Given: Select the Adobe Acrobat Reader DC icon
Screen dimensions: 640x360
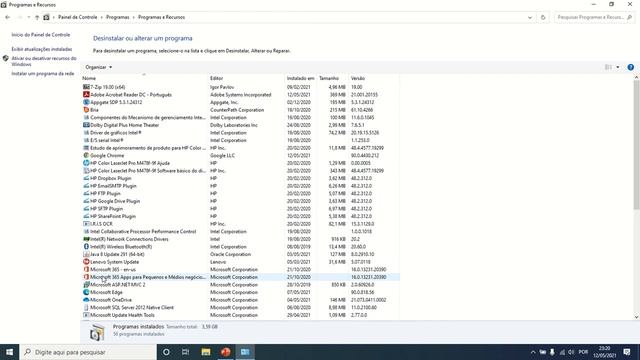Looking at the screenshot, I should pyautogui.click(x=86, y=94).
